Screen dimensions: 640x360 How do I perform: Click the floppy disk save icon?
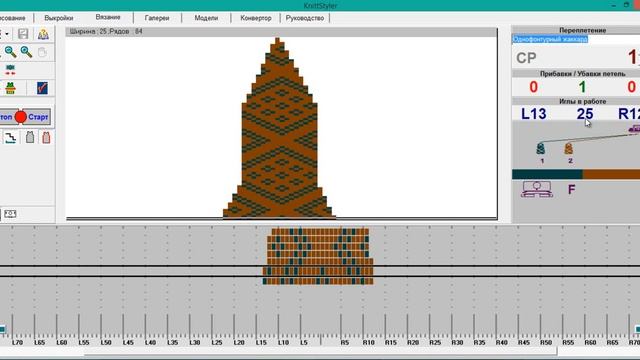coord(23,34)
